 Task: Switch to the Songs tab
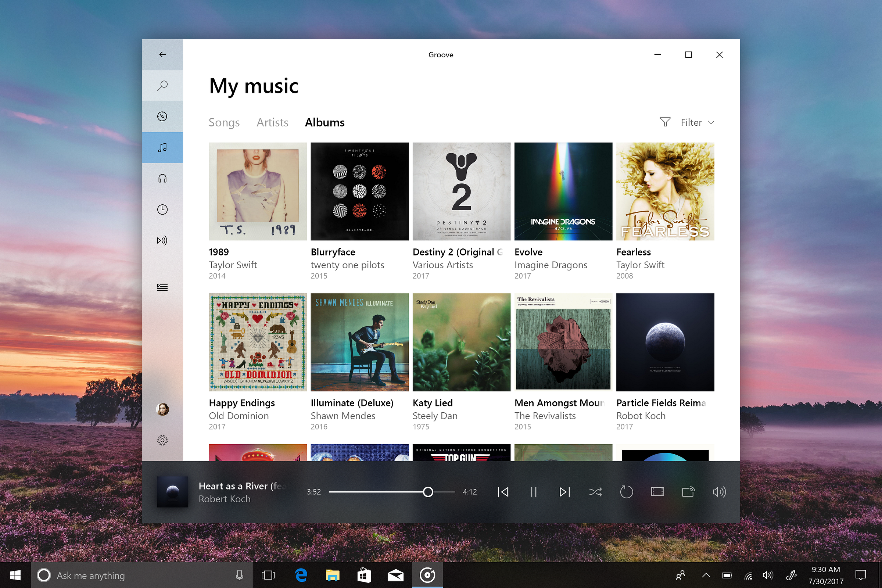click(224, 122)
